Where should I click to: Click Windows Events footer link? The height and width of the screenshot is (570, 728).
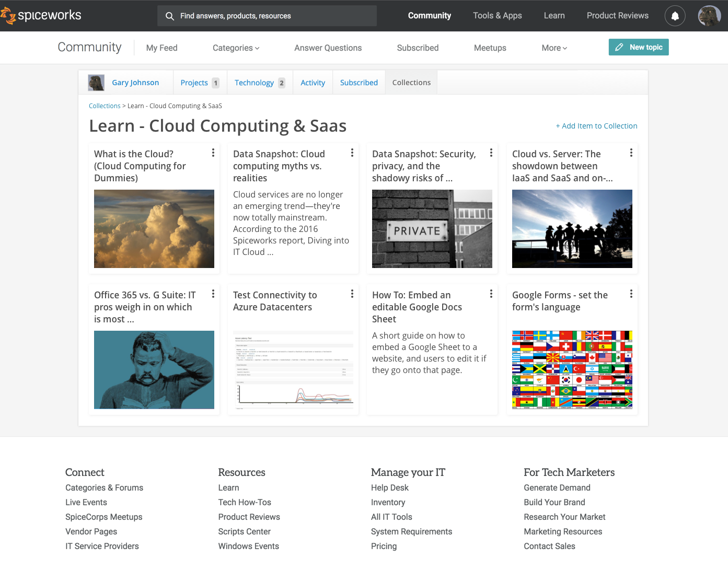(x=248, y=546)
